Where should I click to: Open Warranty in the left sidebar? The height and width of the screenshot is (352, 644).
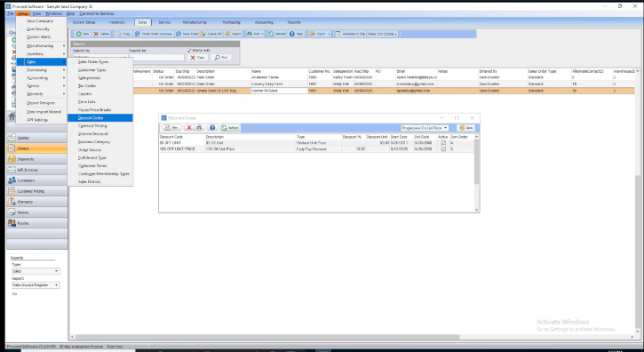tap(37, 202)
